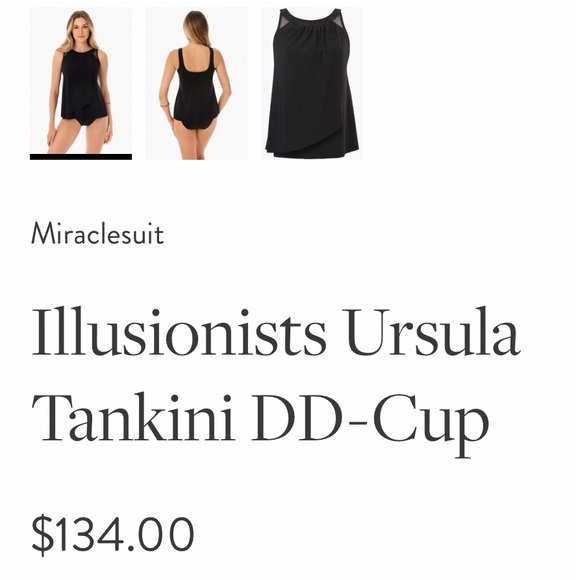580x580 pixels.
Task: Click the black selected-image indicator bar
Action: 81,157
